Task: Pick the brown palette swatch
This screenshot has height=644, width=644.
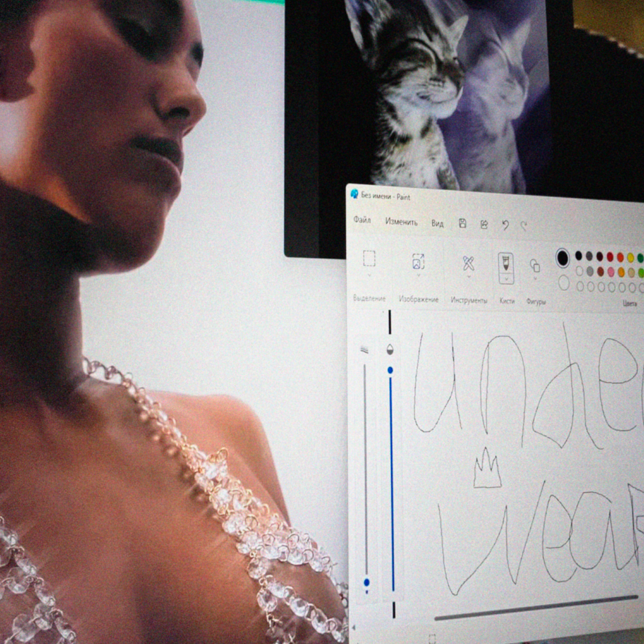Action: pyautogui.click(x=601, y=271)
